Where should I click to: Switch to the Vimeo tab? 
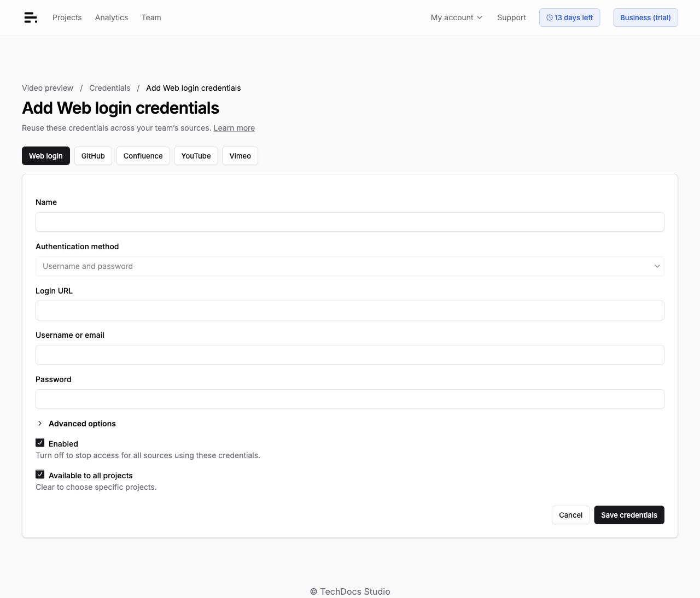(240, 156)
